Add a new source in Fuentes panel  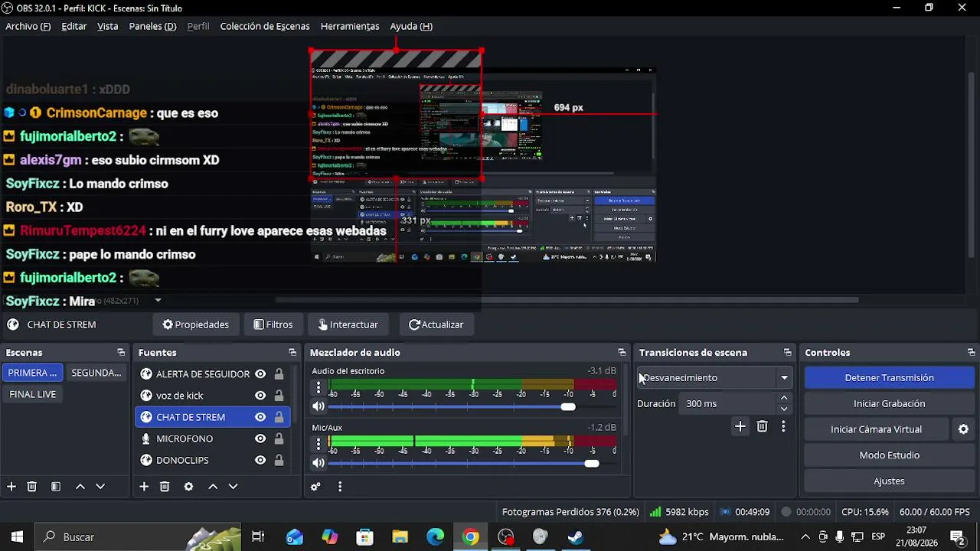pos(144,487)
